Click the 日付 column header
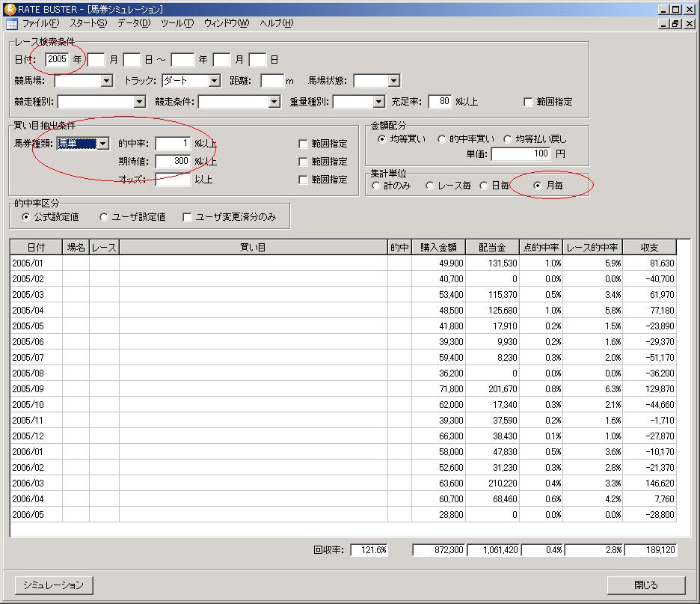 (x=36, y=247)
